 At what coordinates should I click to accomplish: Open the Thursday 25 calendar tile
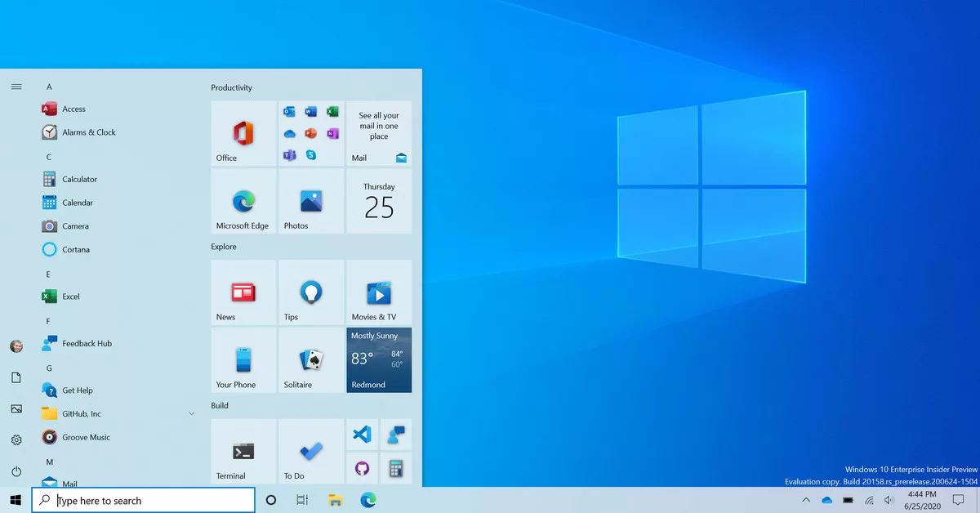pyautogui.click(x=379, y=201)
